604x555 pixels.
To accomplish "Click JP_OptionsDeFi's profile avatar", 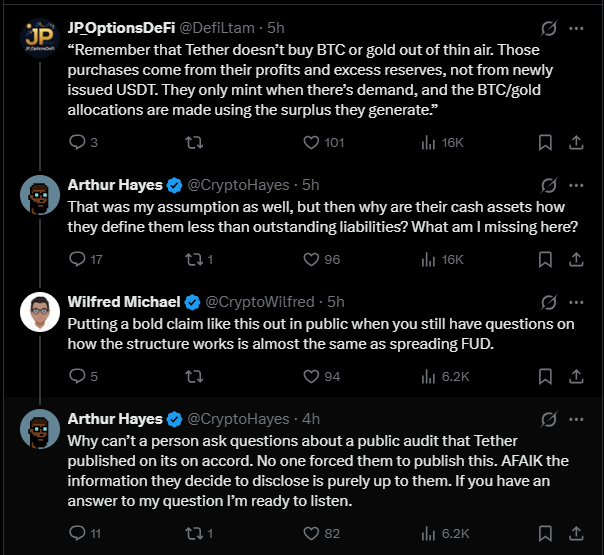I will pos(40,40).
